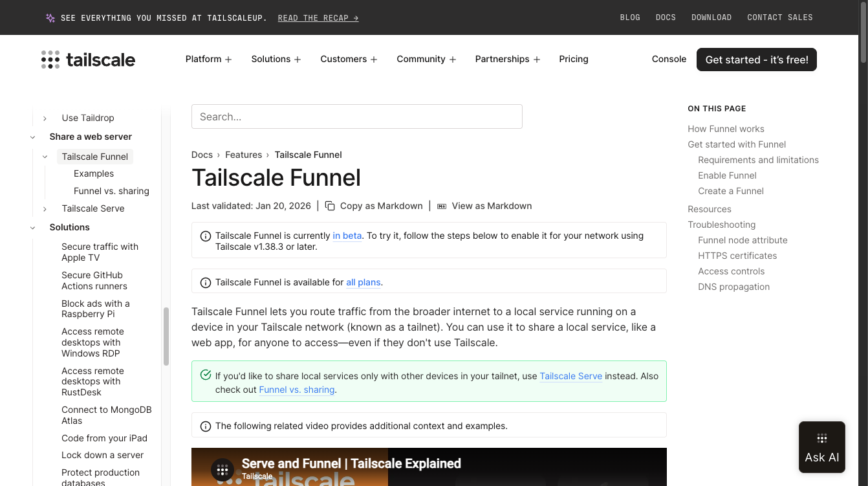Jump to Funnel node attribute
Image resolution: width=868 pixels, height=486 pixels.
tap(743, 240)
